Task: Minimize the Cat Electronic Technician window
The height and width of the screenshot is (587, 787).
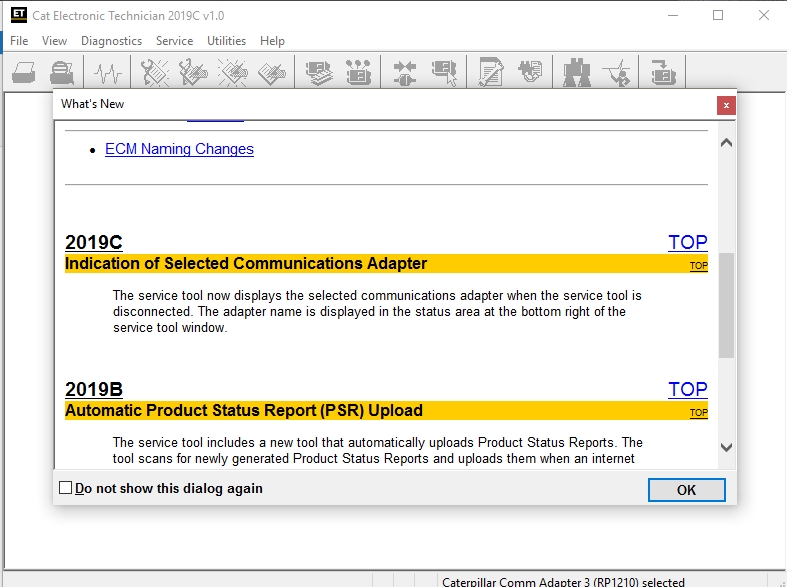Action: [673, 16]
